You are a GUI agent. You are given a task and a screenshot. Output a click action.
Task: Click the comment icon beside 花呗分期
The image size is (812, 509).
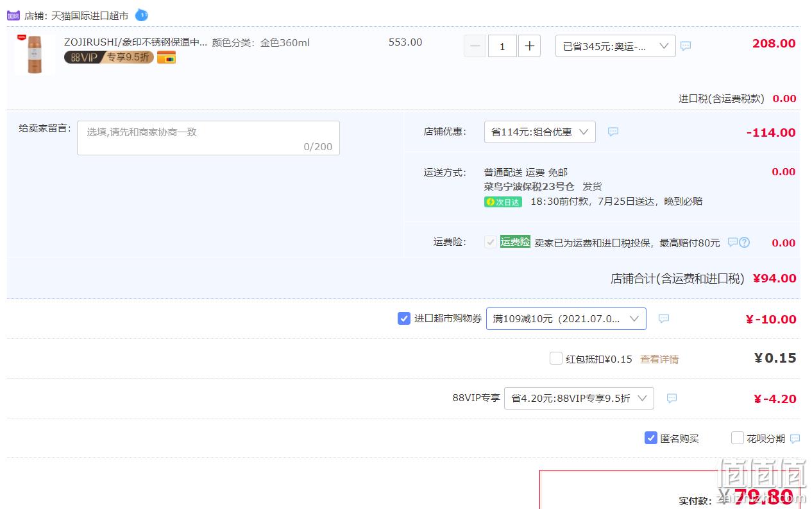coord(795,439)
